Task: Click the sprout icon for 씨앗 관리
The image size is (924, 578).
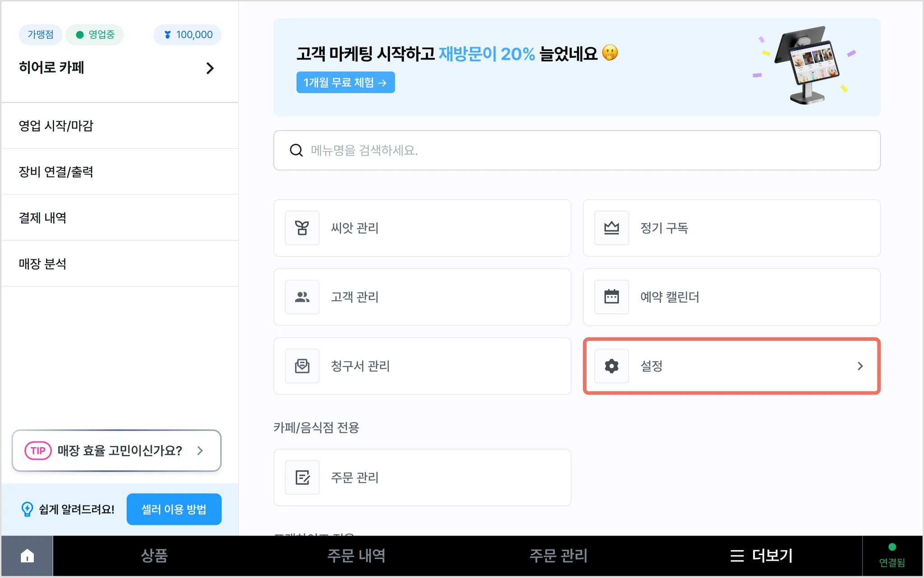Action: [x=302, y=228]
